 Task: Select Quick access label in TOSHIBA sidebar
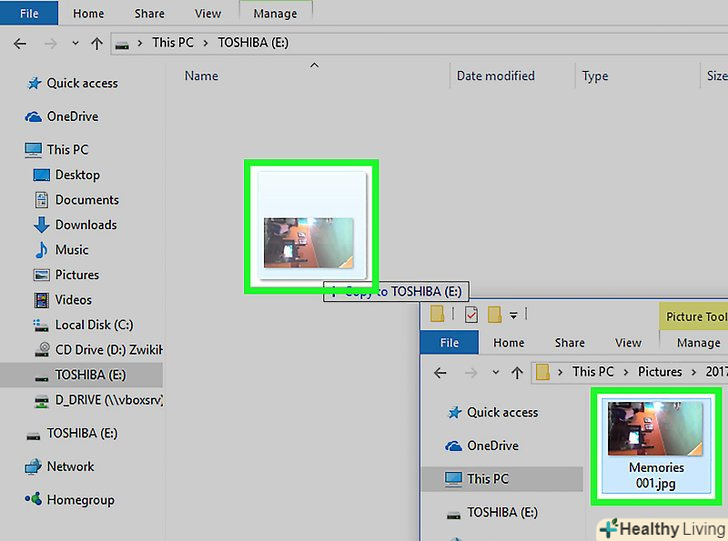(82, 83)
